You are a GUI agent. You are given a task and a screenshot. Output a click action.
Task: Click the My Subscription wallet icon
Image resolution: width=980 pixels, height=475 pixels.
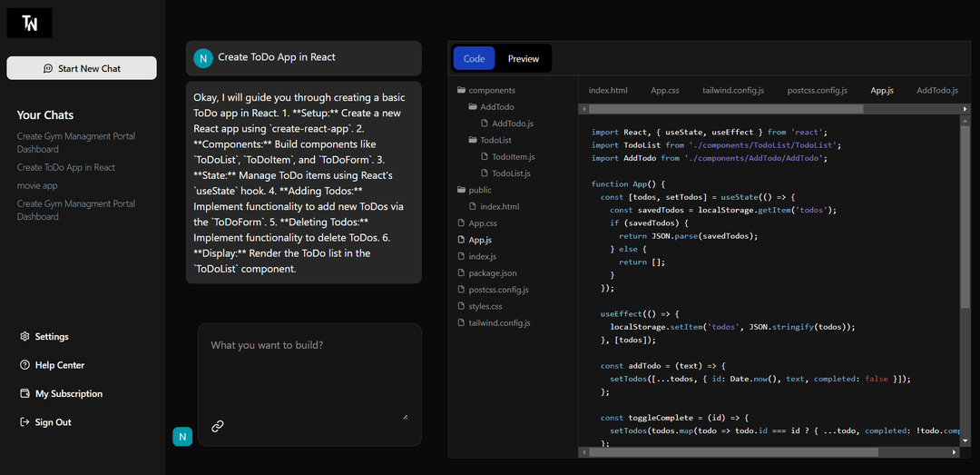click(x=25, y=393)
